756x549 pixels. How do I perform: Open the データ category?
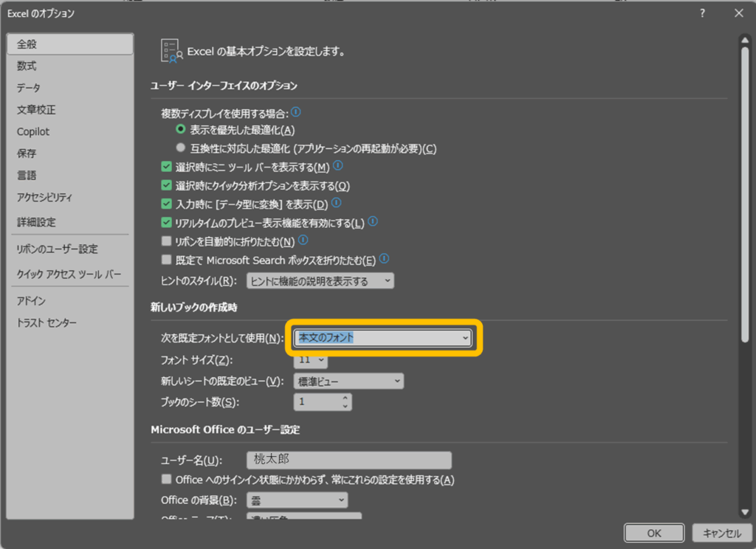click(70, 88)
